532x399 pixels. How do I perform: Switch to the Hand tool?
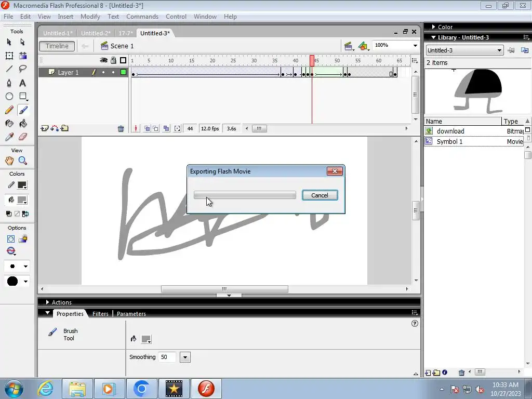pyautogui.click(x=9, y=161)
